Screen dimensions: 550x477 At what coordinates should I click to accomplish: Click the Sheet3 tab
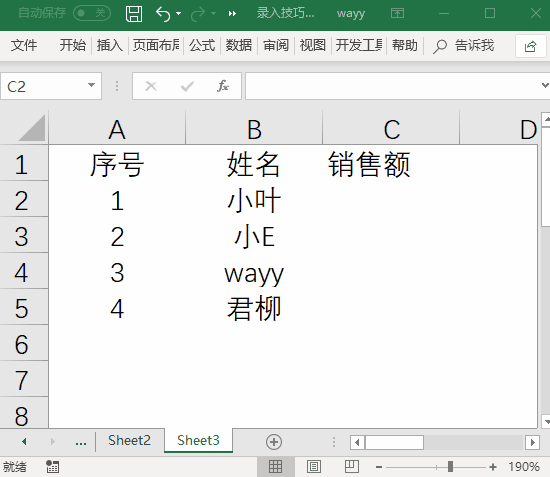tap(198, 441)
